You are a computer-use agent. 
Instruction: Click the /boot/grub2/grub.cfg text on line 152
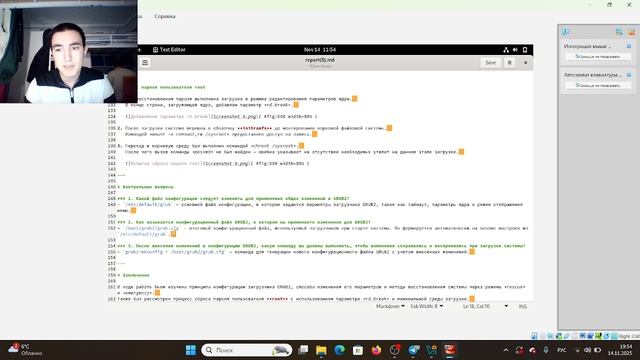click(x=151, y=228)
